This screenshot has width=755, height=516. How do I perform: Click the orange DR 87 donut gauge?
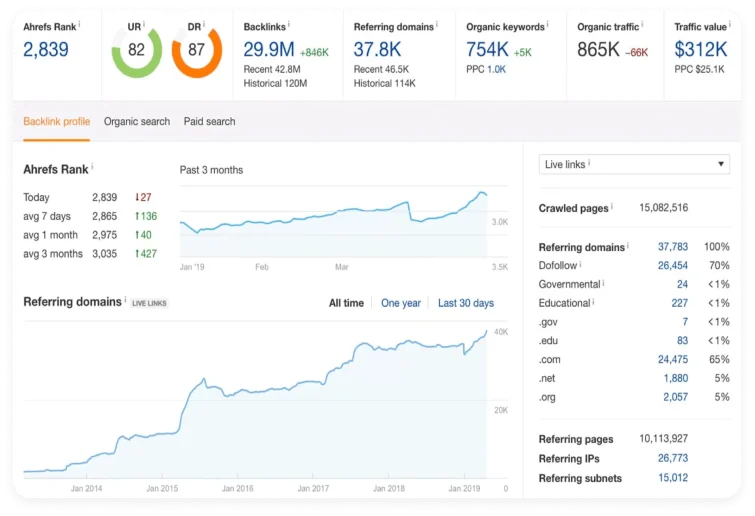tap(196, 50)
